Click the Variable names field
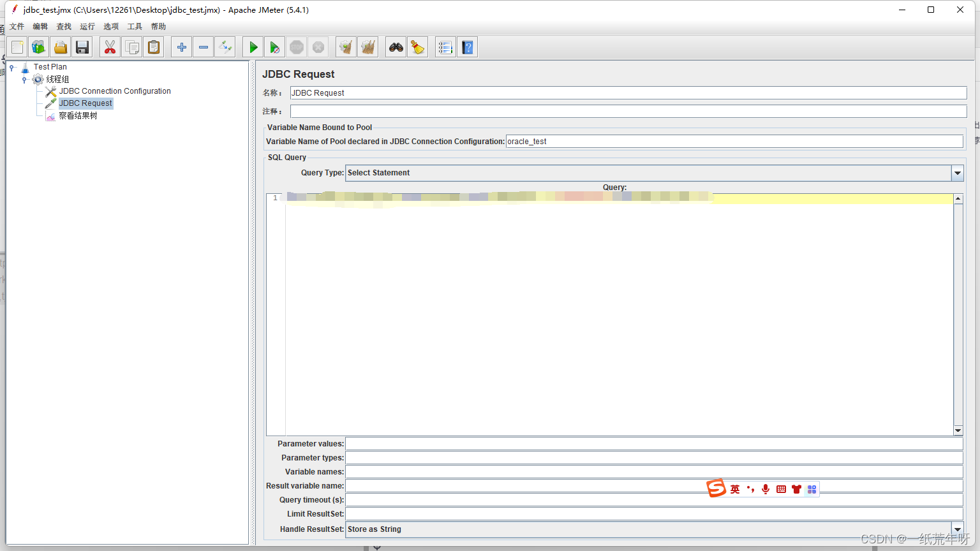 [x=654, y=472]
